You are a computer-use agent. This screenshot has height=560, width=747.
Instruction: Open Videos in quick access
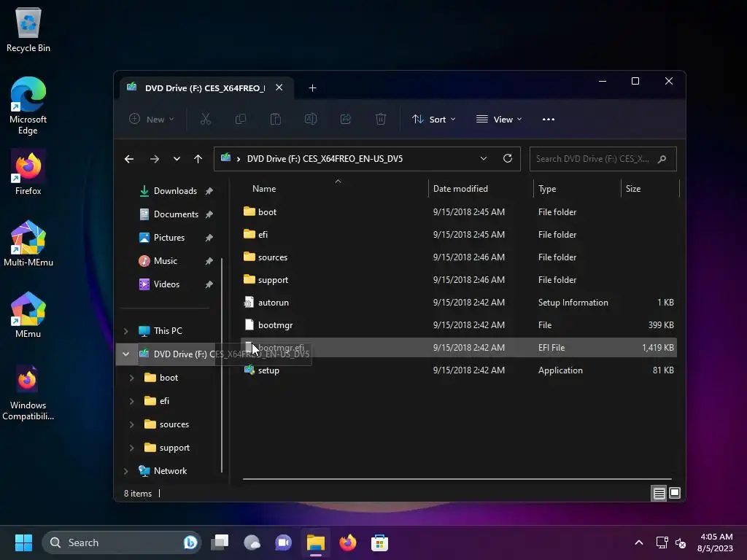coord(169,284)
